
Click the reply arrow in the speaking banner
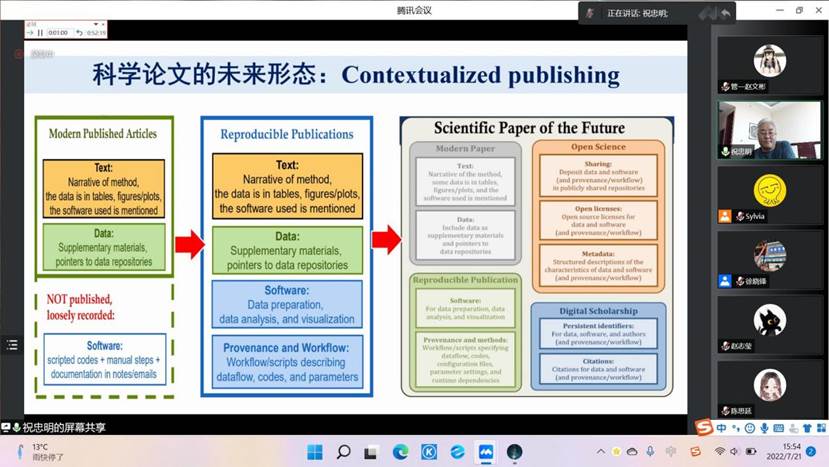[x=725, y=12]
